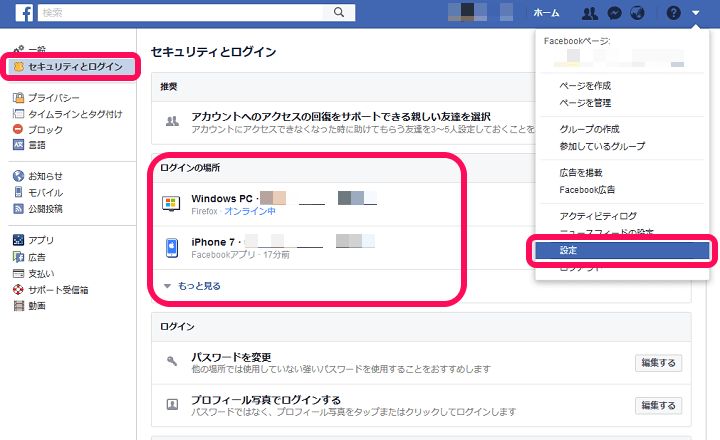This screenshot has width=720, height=440.
Task: Select グループの作成 in dropdown menu
Action: tap(589, 129)
